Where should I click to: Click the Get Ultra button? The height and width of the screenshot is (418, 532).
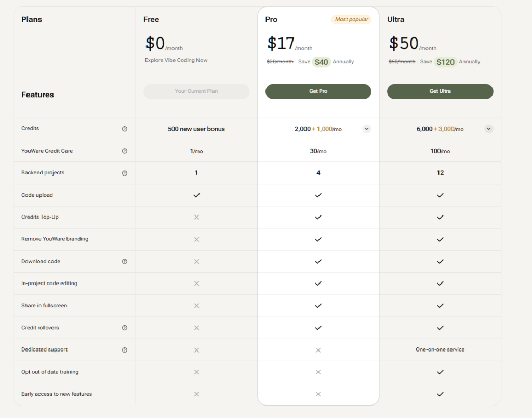[x=440, y=91]
